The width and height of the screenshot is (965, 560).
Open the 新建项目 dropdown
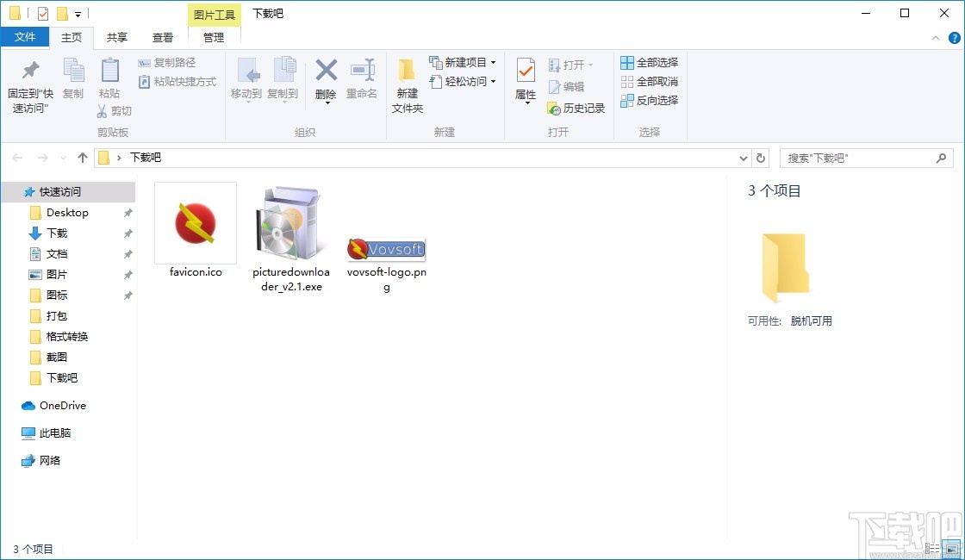(x=464, y=62)
